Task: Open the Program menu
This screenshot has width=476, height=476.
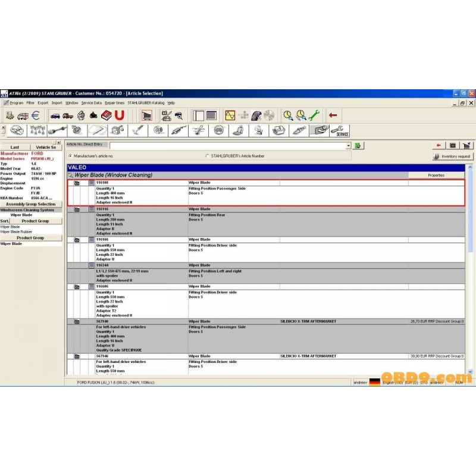Action: click(x=17, y=103)
